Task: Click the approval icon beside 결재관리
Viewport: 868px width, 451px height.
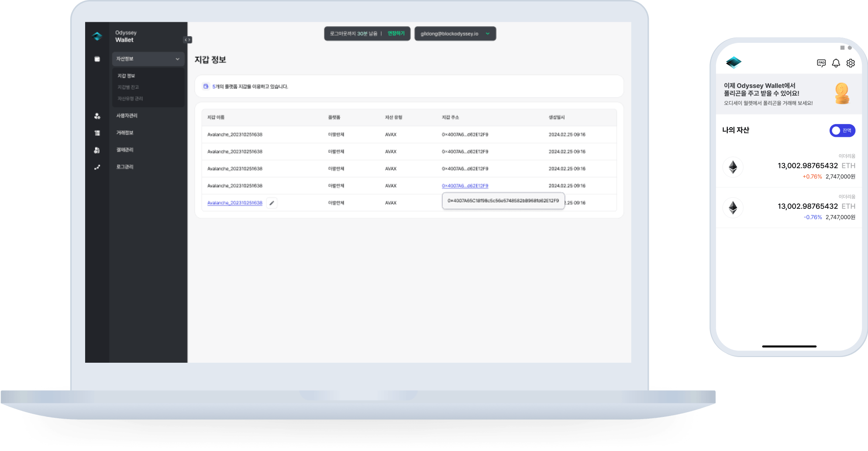Action: (x=97, y=150)
